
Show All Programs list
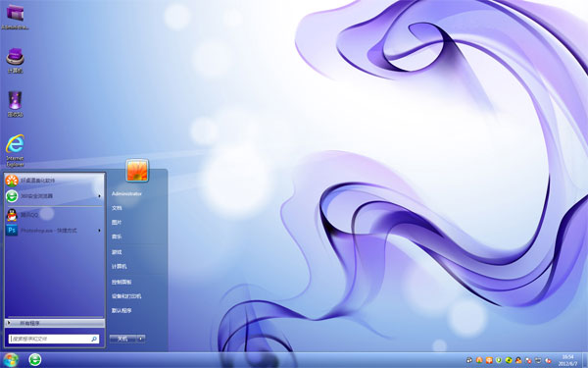pos(55,323)
